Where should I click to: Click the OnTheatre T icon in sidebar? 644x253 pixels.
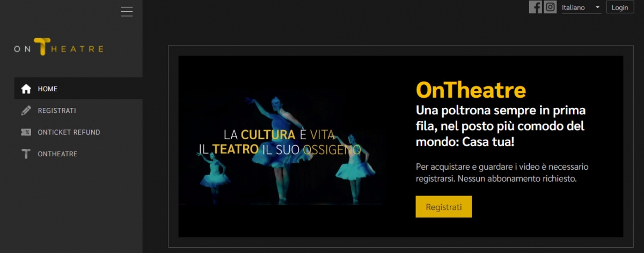pos(26,154)
